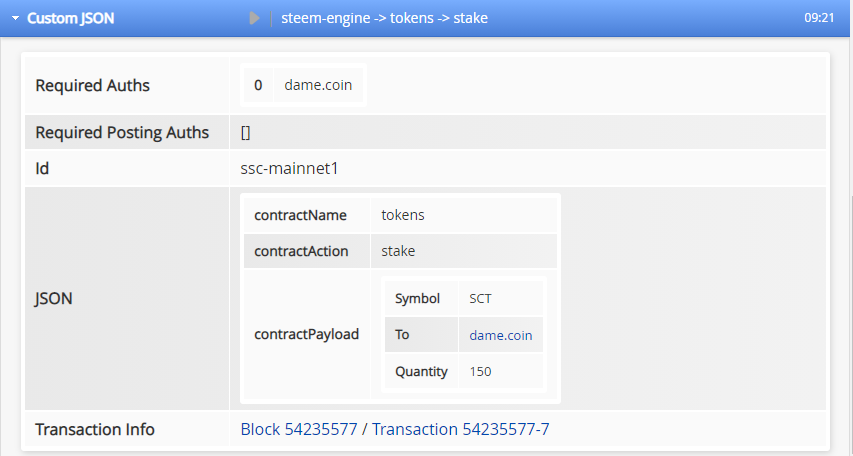Click the 09:21 timestamp
Screen dimensions: 853x456
tap(819, 18)
